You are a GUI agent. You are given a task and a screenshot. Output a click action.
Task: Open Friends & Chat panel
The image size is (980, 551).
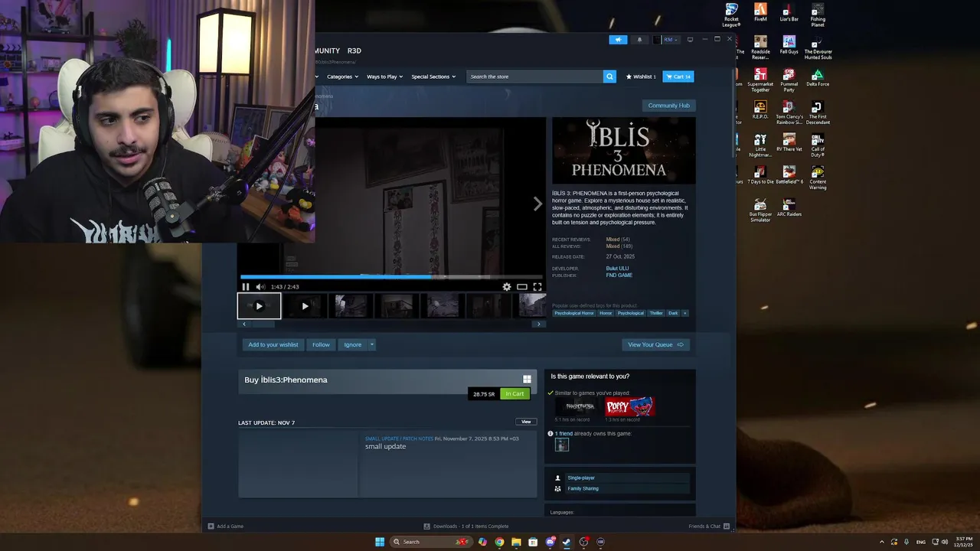click(x=708, y=527)
